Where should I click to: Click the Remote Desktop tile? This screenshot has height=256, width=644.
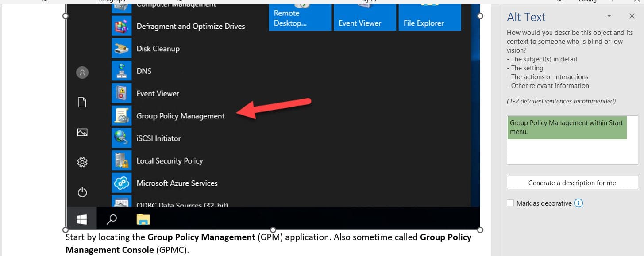pos(300,17)
